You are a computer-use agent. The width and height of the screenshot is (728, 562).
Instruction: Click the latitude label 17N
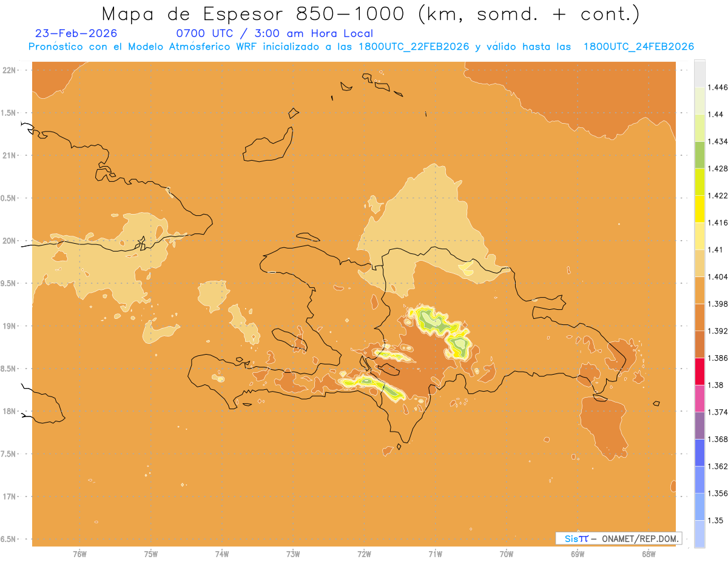point(10,497)
